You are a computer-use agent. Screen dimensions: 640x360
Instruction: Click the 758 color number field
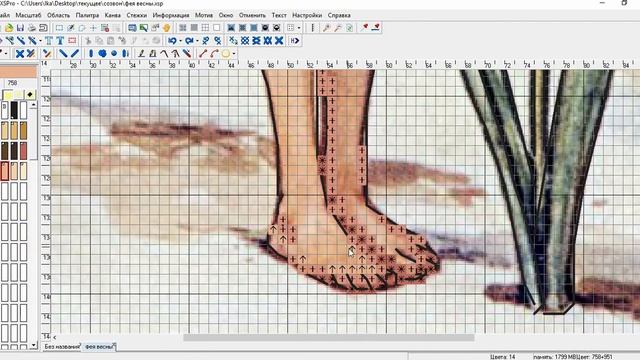[x=12, y=83]
